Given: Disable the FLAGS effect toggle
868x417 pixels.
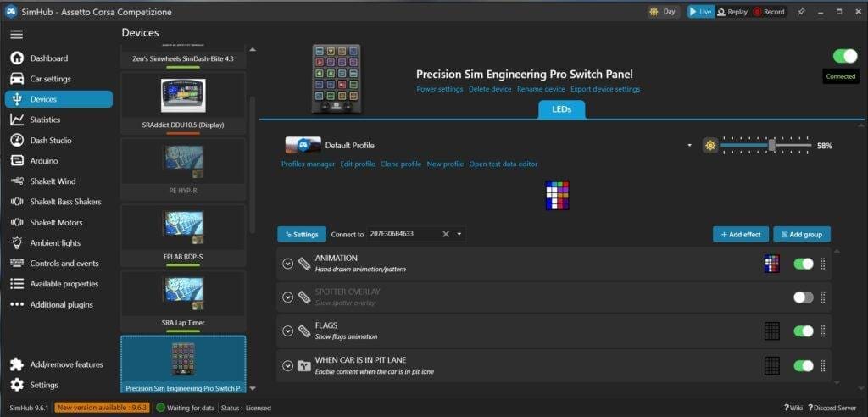Looking at the screenshot, I should 804,331.
